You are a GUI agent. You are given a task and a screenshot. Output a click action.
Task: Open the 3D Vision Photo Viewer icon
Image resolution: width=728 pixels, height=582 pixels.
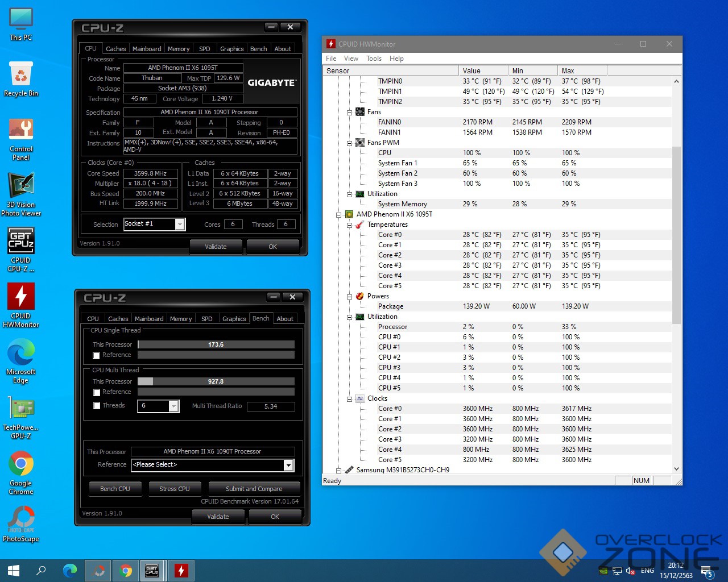21,185
